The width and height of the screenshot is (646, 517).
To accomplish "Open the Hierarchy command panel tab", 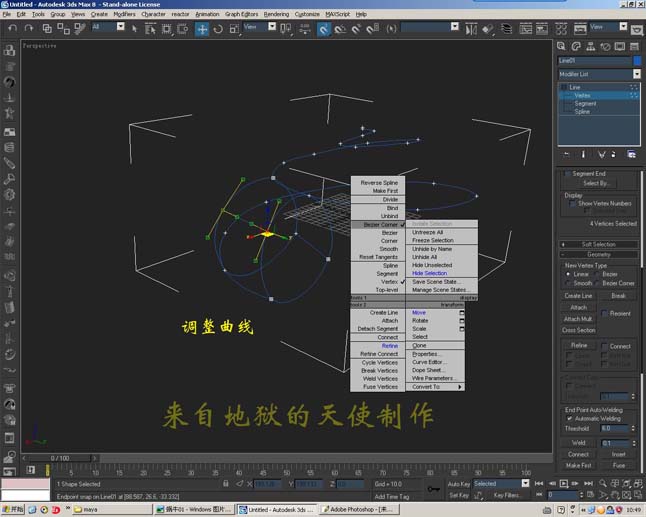I will click(590, 47).
